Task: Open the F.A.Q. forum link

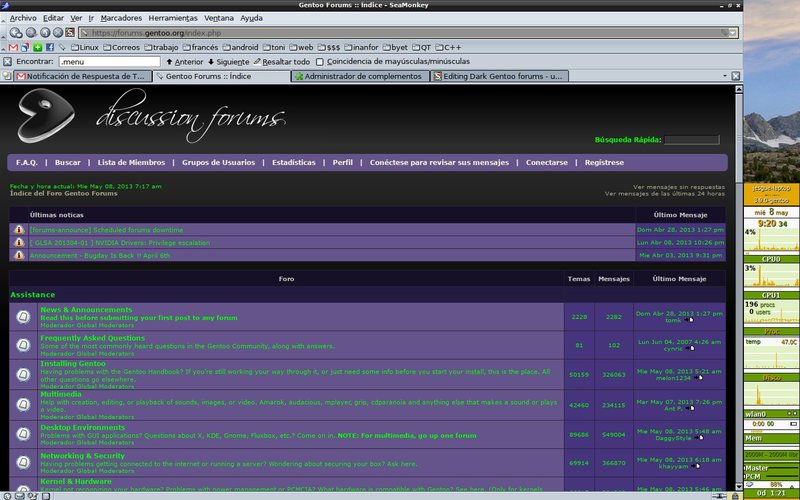Action: point(27,163)
